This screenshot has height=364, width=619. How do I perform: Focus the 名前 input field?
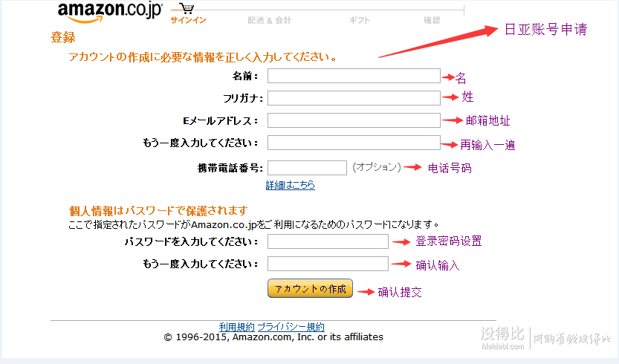(354, 76)
